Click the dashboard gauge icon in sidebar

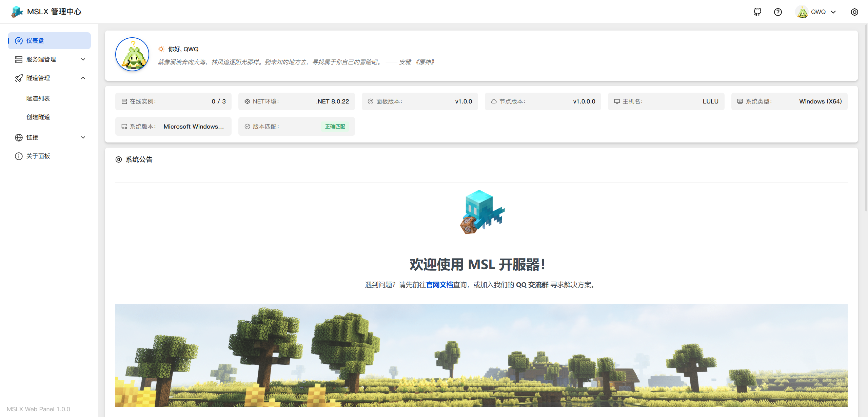[x=19, y=41]
